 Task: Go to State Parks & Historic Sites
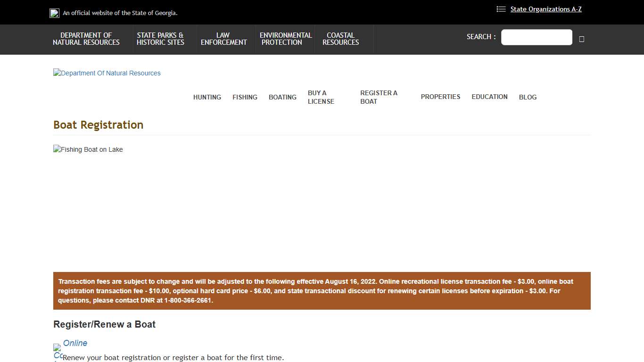click(x=160, y=39)
